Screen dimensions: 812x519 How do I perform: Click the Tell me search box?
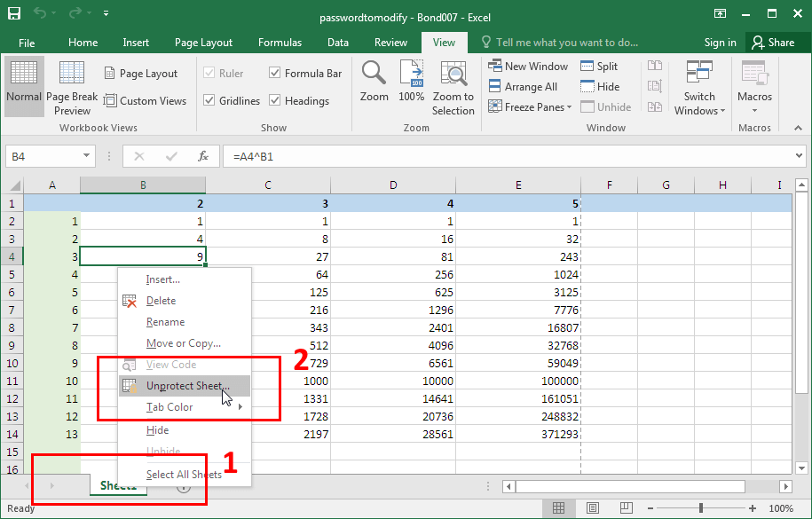click(559, 43)
